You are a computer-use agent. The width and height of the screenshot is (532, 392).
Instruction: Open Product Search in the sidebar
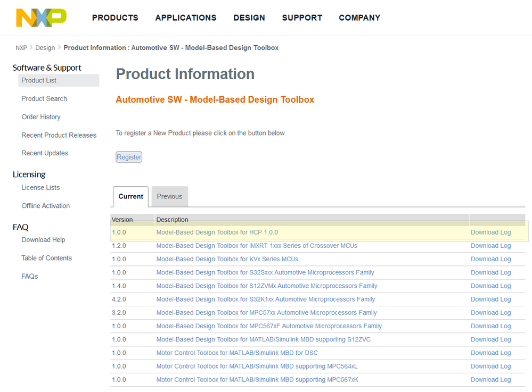[44, 98]
